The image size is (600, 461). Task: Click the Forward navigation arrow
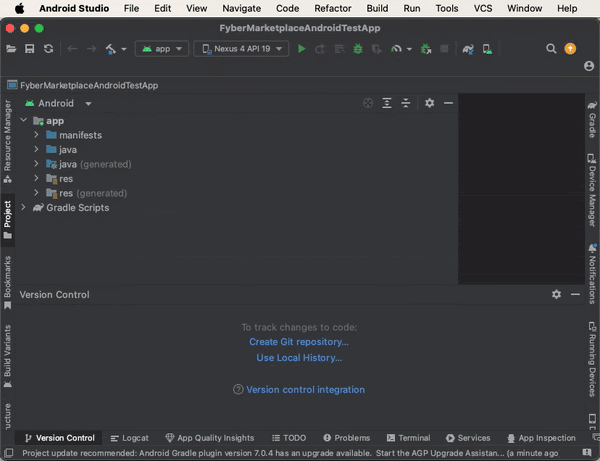click(x=91, y=49)
